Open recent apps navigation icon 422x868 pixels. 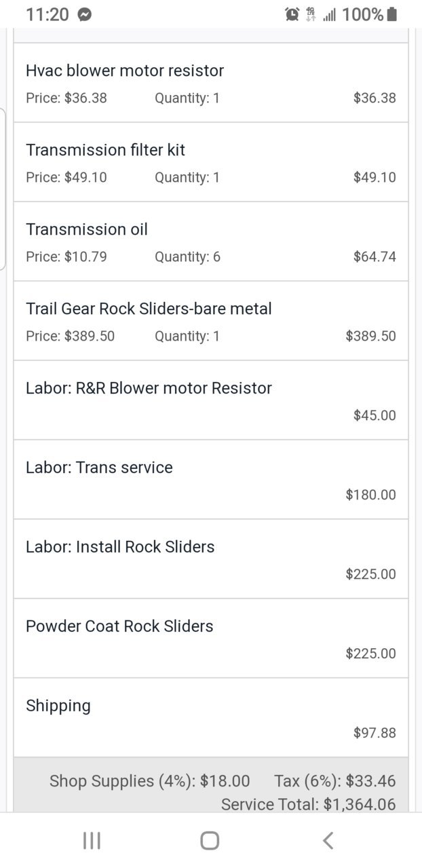coord(92,841)
